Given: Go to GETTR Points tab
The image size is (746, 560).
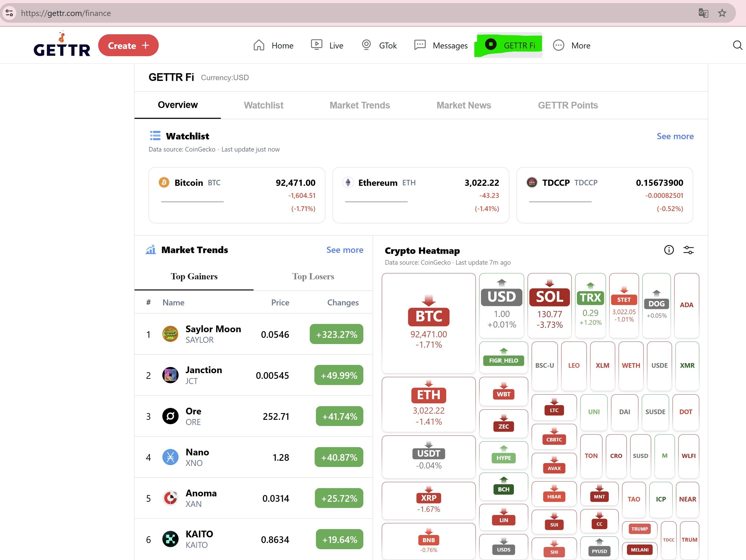Looking at the screenshot, I should click(568, 105).
